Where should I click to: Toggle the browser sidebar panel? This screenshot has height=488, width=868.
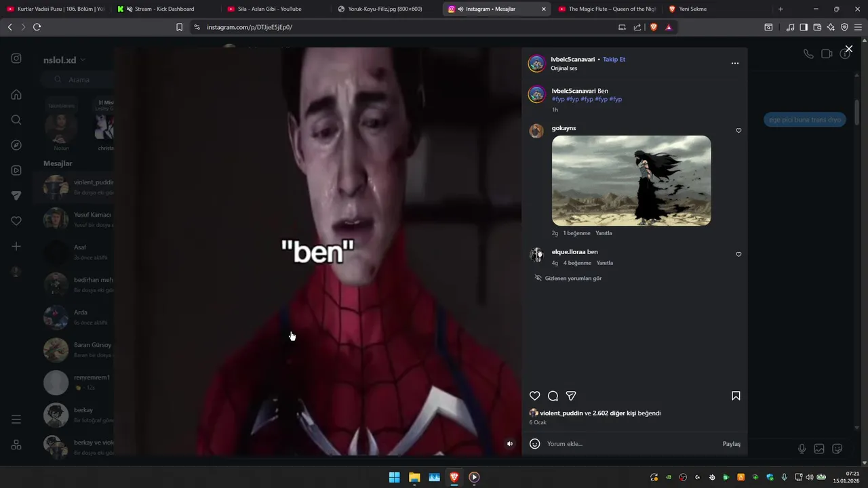804,27
